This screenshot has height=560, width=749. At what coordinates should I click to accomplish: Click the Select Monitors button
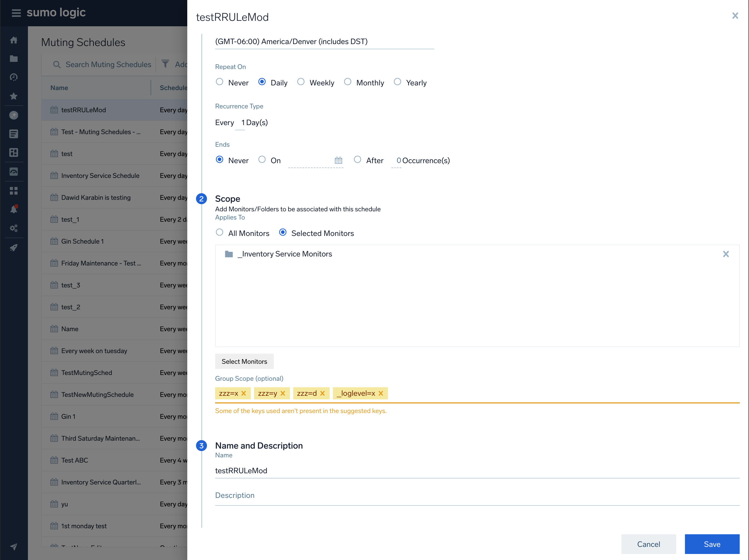pos(244,361)
